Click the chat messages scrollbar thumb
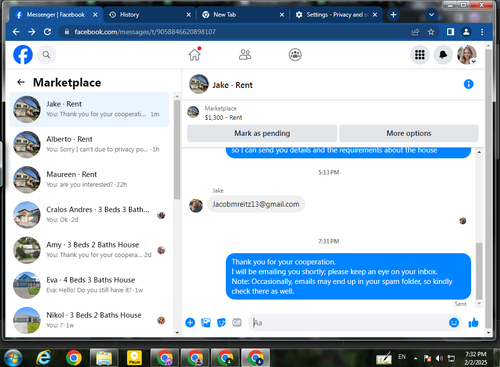Image resolution: width=500 pixels, height=367 pixels. [x=479, y=271]
